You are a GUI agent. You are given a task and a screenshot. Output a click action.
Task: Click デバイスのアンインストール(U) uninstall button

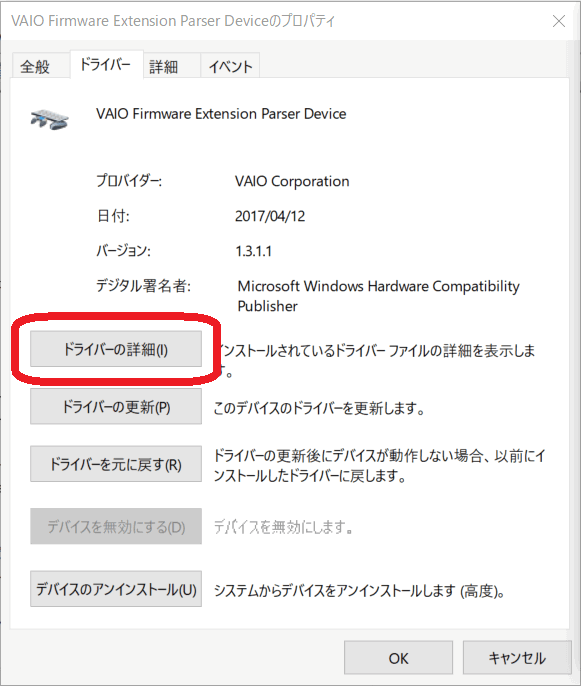pos(116,589)
